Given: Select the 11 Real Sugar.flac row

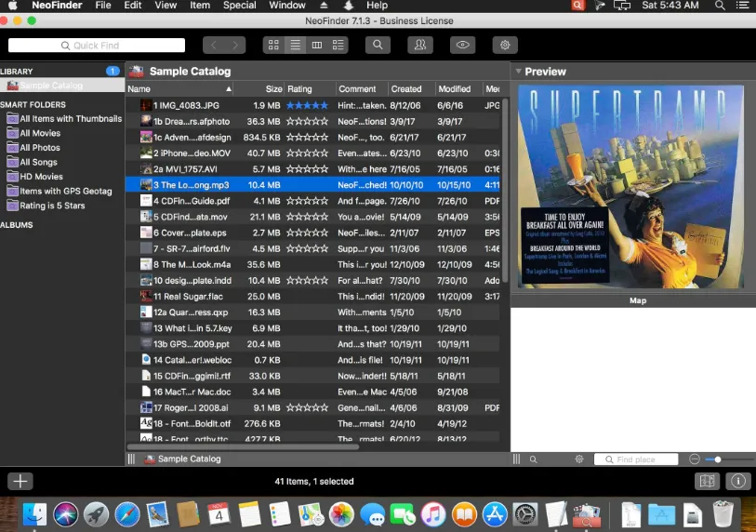Looking at the screenshot, I should (x=313, y=296).
